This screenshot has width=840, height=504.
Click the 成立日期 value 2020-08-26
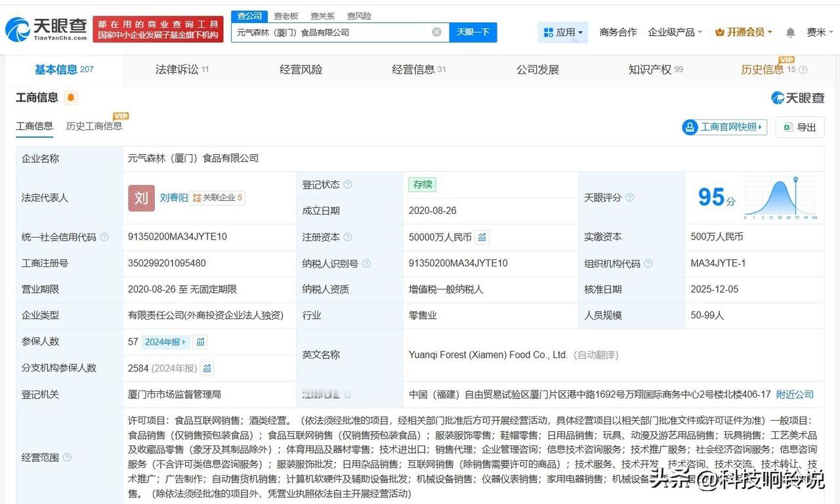pos(432,211)
